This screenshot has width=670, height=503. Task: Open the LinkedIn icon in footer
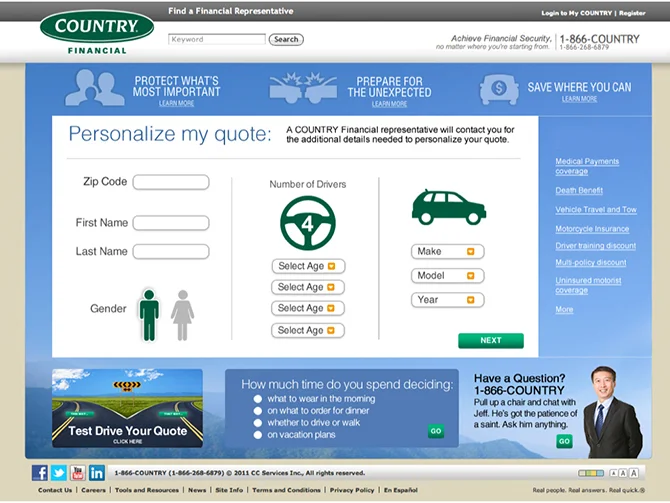pos(97,473)
